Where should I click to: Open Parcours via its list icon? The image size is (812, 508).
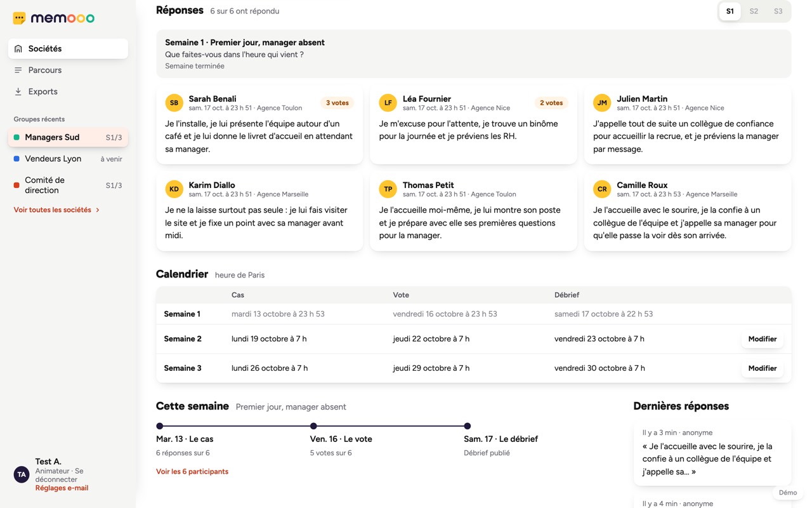pos(18,70)
